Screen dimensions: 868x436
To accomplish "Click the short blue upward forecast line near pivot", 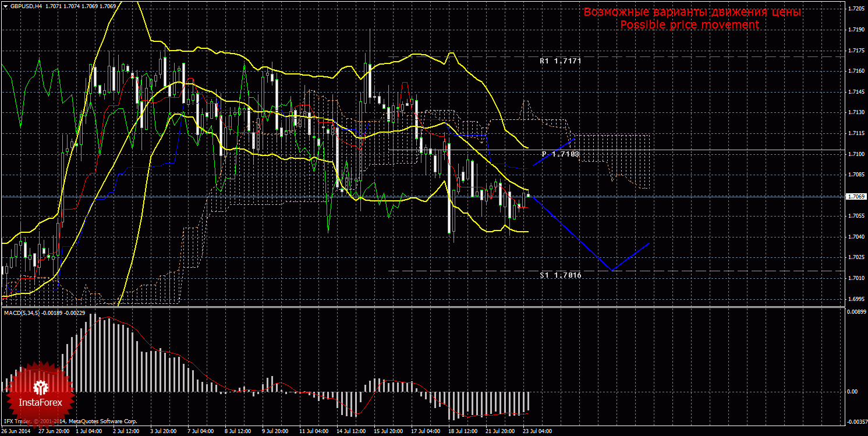I will coord(554,152).
